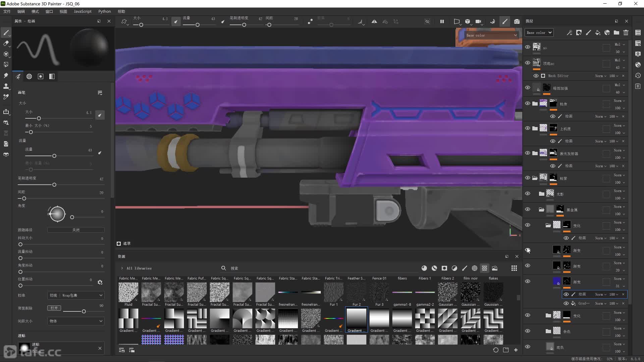Image resolution: width=644 pixels, height=362 pixels.
Task: Toggle visibility of Mask Editor effect
Action: tap(536, 76)
